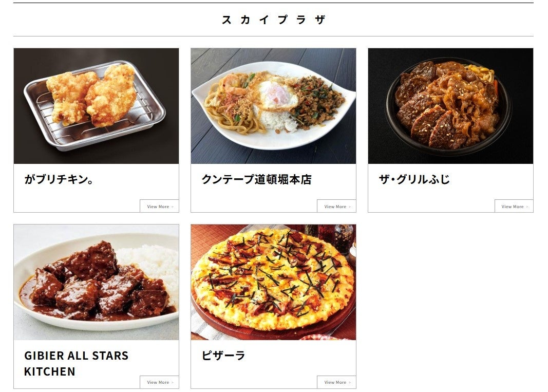Viewport: 548px width, 392px height.
Task: Open the ピザーラ shop title link
Action: click(223, 356)
